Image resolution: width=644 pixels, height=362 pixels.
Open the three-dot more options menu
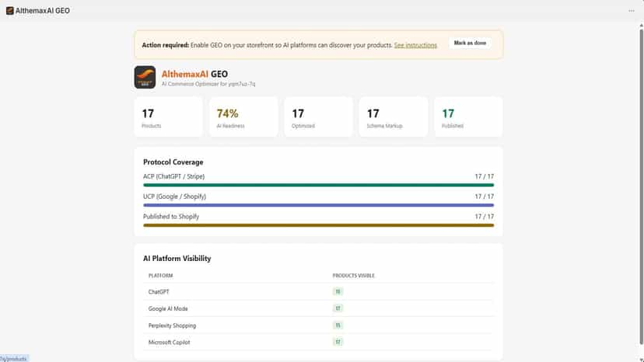[x=632, y=11]
